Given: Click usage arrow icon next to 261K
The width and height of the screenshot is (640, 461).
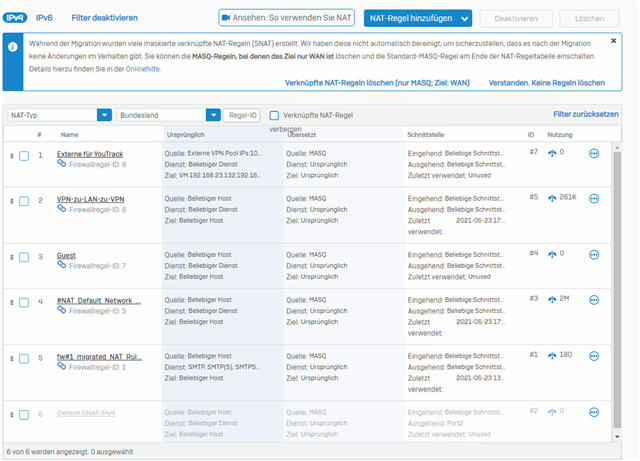Looking at the screenshot, I should pos(552,198).
